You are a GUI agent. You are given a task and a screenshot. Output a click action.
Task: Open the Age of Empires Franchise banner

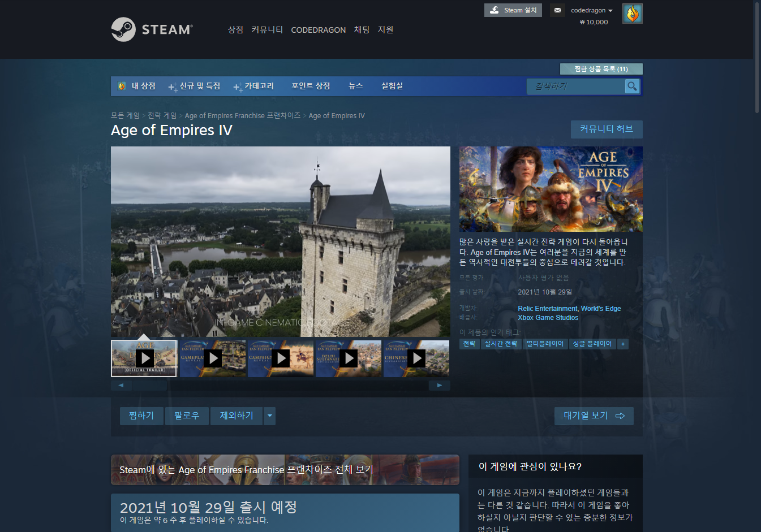285,470
